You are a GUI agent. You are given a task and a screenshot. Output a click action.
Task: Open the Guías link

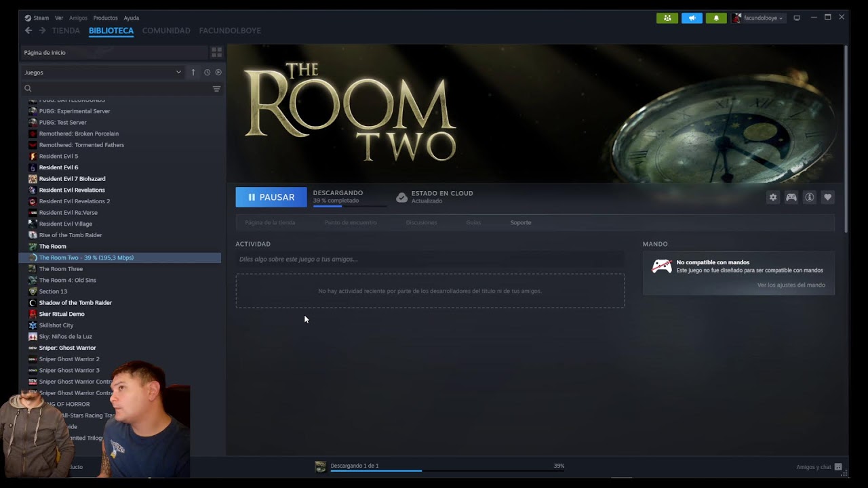473,222
